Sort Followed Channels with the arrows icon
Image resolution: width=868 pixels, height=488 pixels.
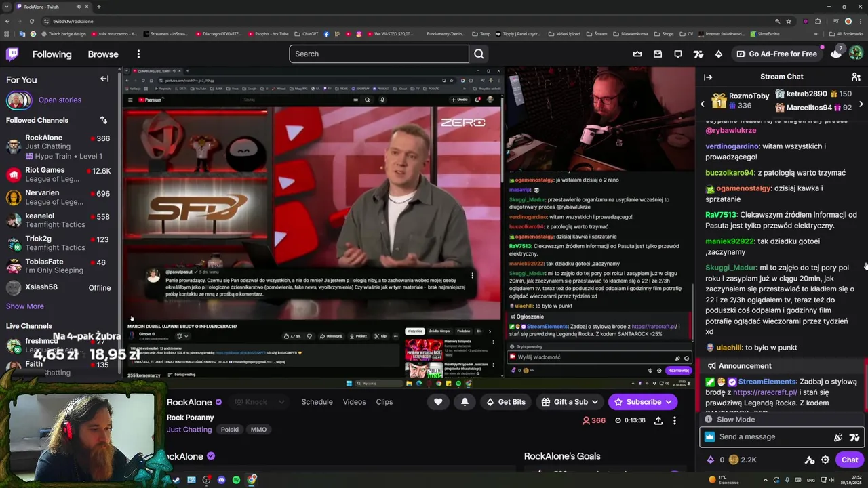(x=104, y=120)
